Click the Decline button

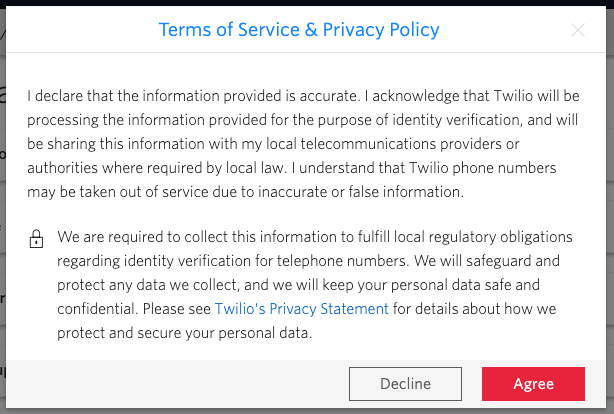pyautogui.click(x=405, y=384)
